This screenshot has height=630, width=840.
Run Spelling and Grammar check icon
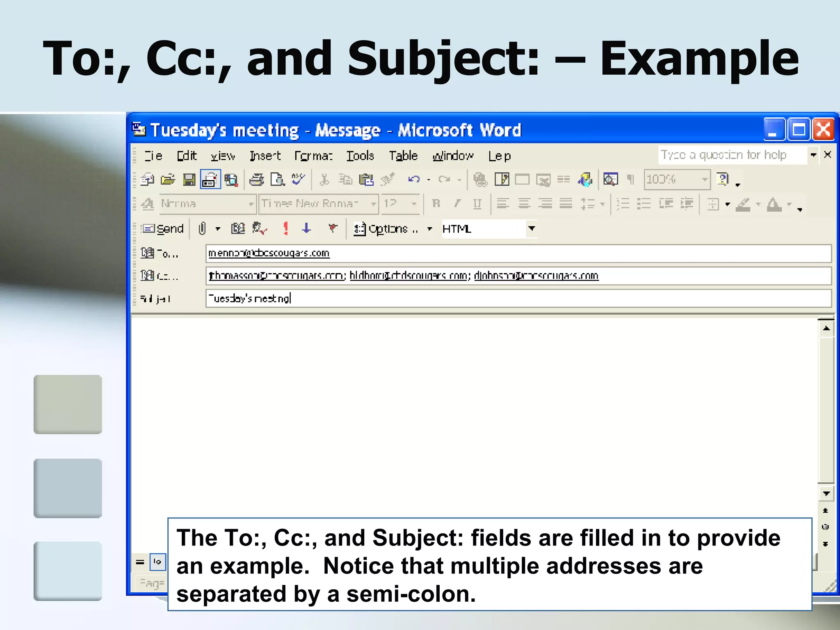click(298, 180)
